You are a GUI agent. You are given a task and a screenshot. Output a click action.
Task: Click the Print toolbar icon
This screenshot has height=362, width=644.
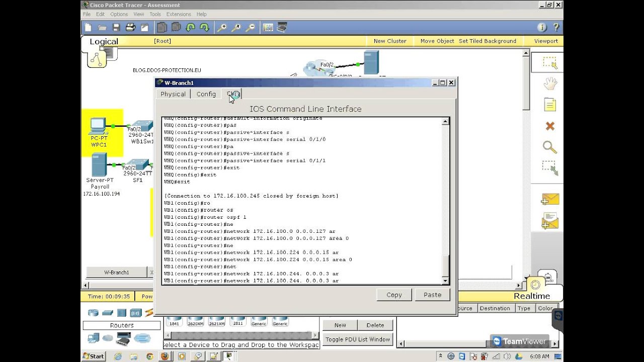(130, 28)
